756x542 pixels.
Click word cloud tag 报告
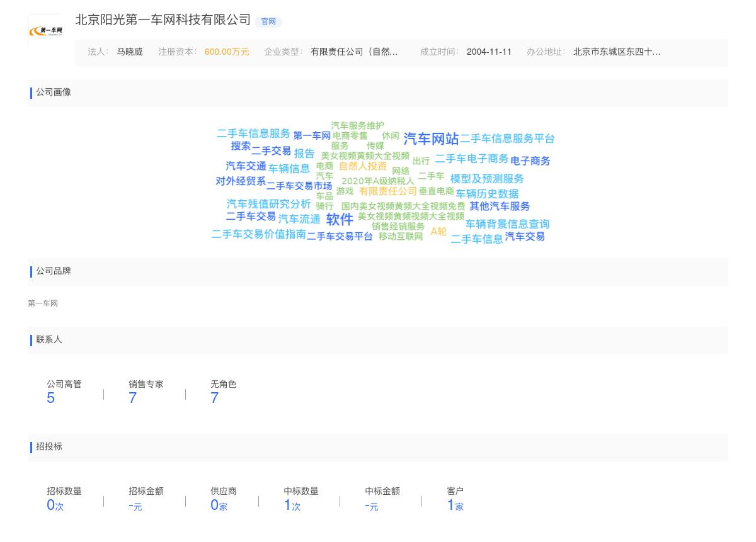[304, 154]
